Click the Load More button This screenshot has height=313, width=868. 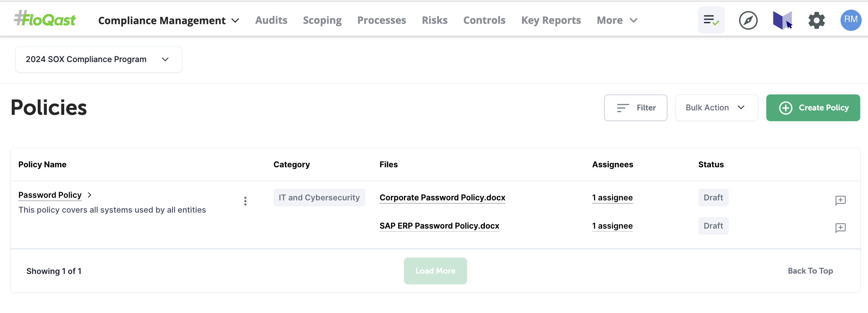tap(435, 271)
